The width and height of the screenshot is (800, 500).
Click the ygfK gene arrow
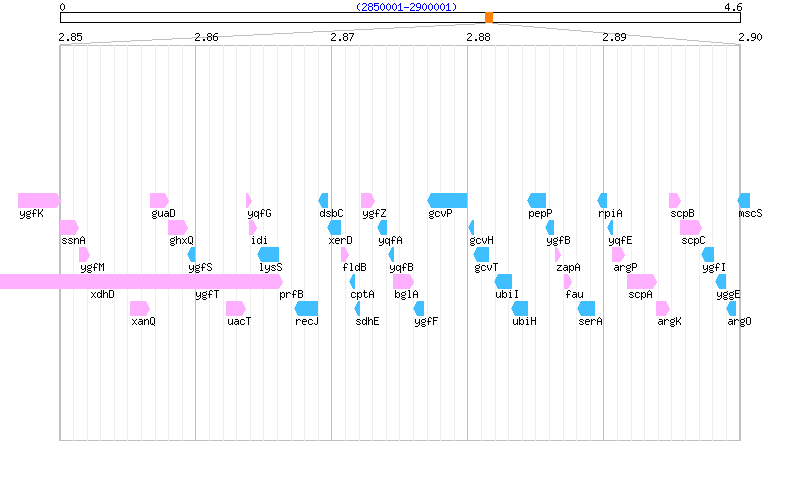[x=38, y=200]
